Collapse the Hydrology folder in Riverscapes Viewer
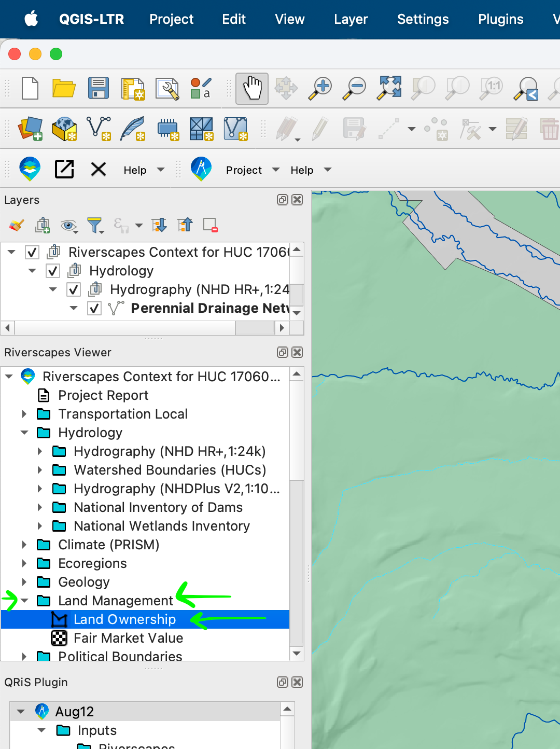Screen dimensions: 560x749 coord(24,433)
